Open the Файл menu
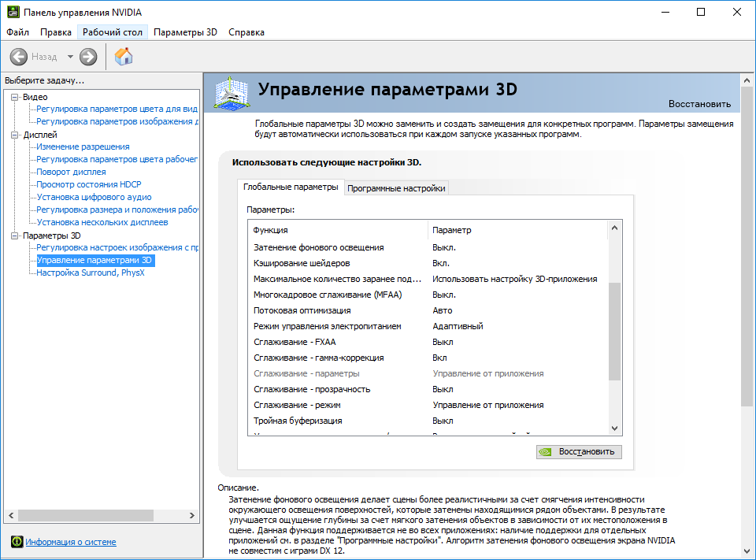This screenshot has height=560, width=756. point(18,32)
